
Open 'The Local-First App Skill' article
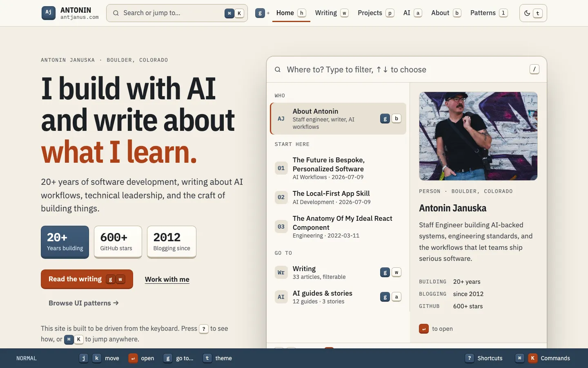coord(338,197)
